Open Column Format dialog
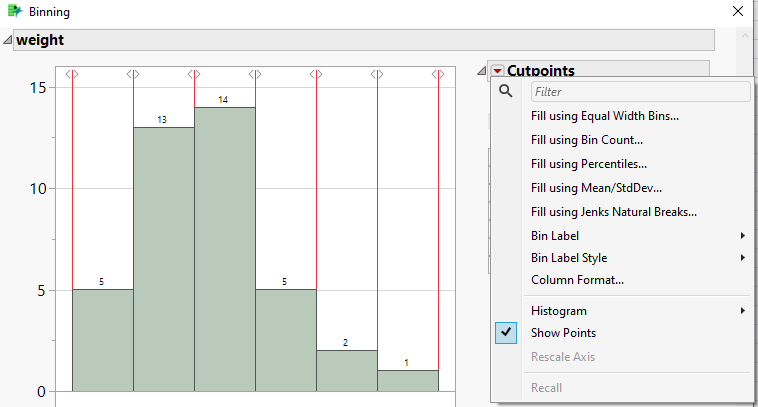758x407 pixels. pos(577,280)
